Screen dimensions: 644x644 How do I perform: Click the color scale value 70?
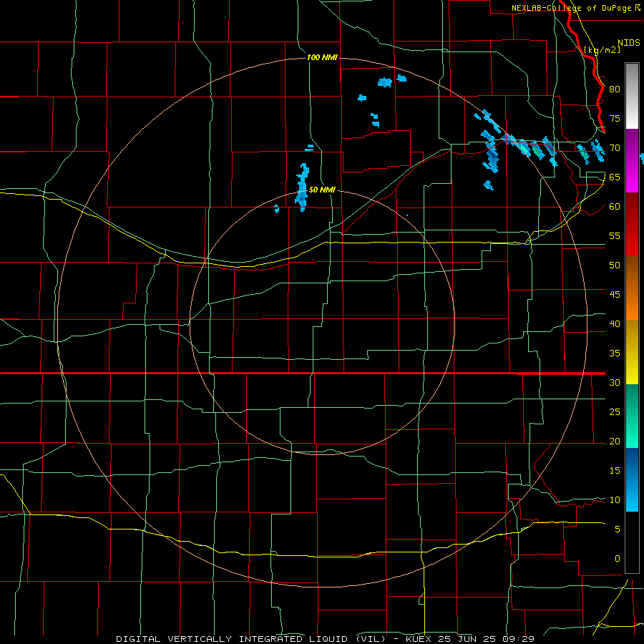[x=615, y=148]
